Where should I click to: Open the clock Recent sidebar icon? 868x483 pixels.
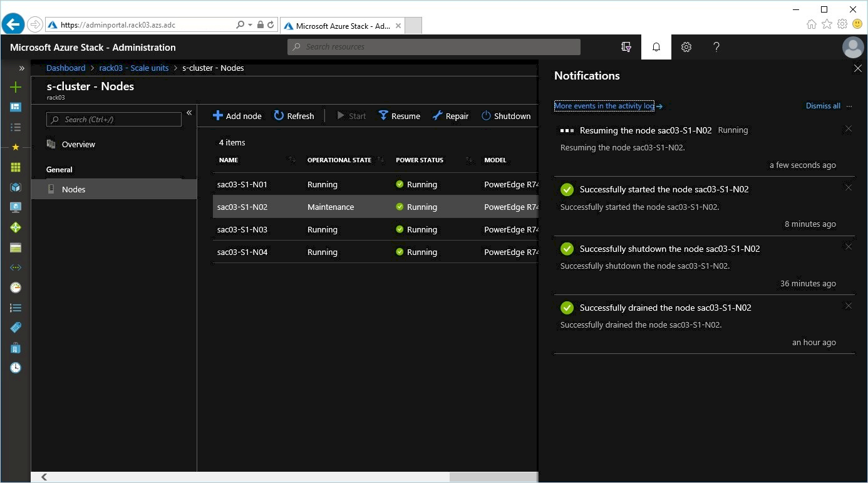pos(16,368)
